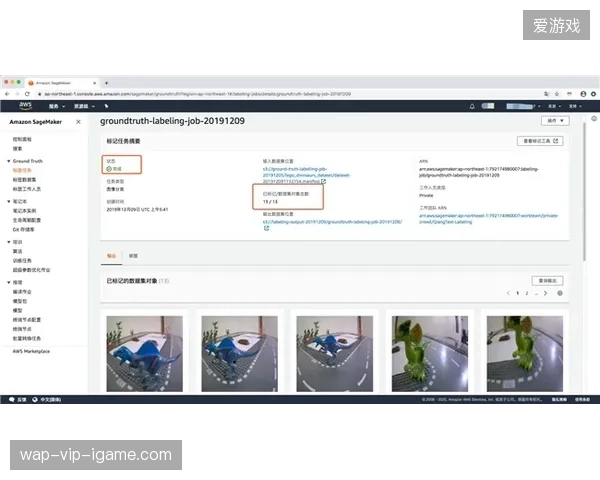
Task: Open a new browser tab with plus
Action: pyautogui.click(x=106, y=83)
